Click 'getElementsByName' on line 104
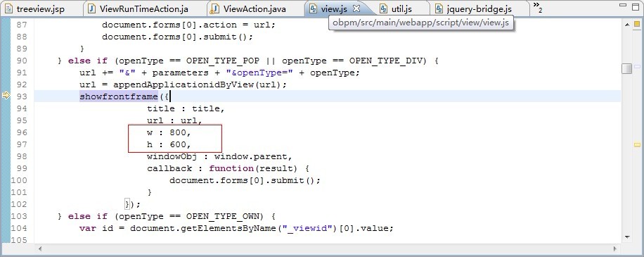This screenshot has width=644, height=257. point(230,228)
